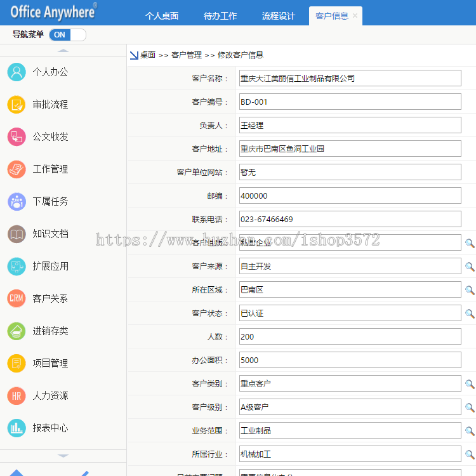The height and width of the screenshot is (476, 476).
Task: Edit the 客户单位网站 field
Action: pyautogui.click(x=350, y=172)
